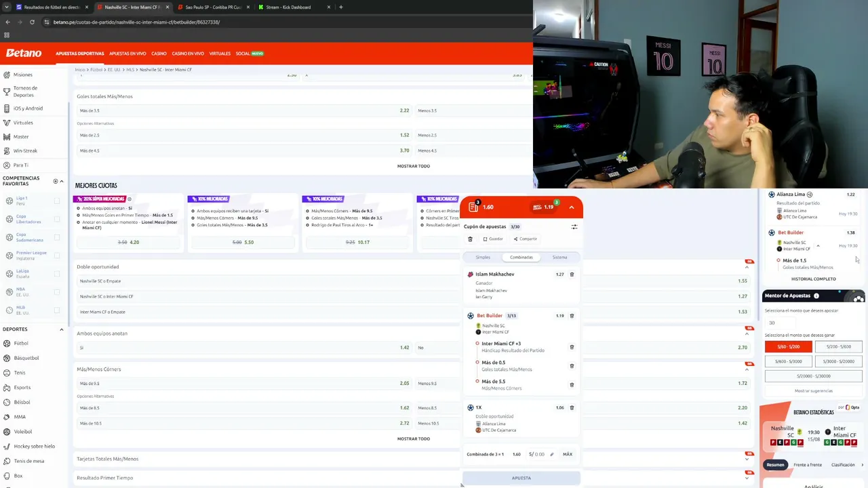Open the Frente a frente stats tab

[x=808, y=465]
